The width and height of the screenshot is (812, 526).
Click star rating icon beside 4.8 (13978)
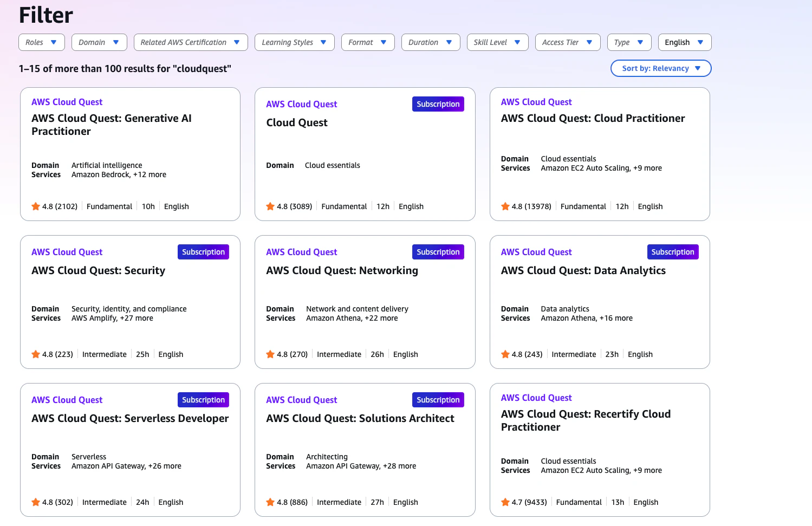(505, 206)
